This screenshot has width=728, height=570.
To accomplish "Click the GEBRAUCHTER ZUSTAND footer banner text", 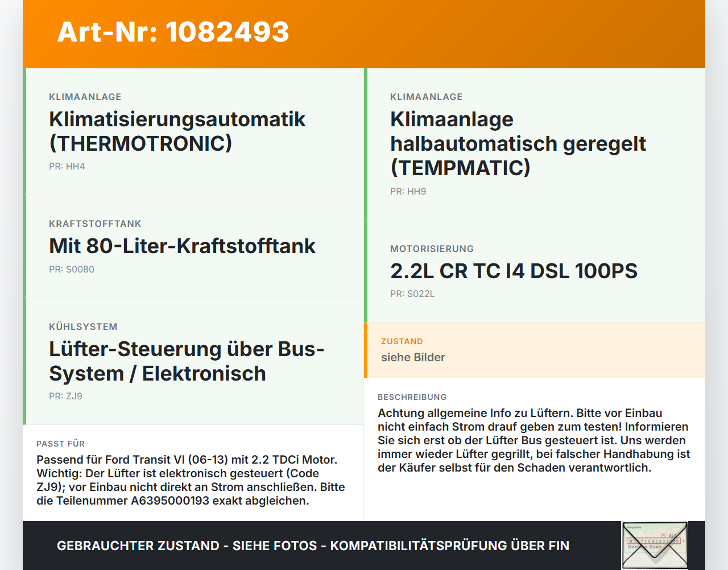I will [x=313, y=546].
